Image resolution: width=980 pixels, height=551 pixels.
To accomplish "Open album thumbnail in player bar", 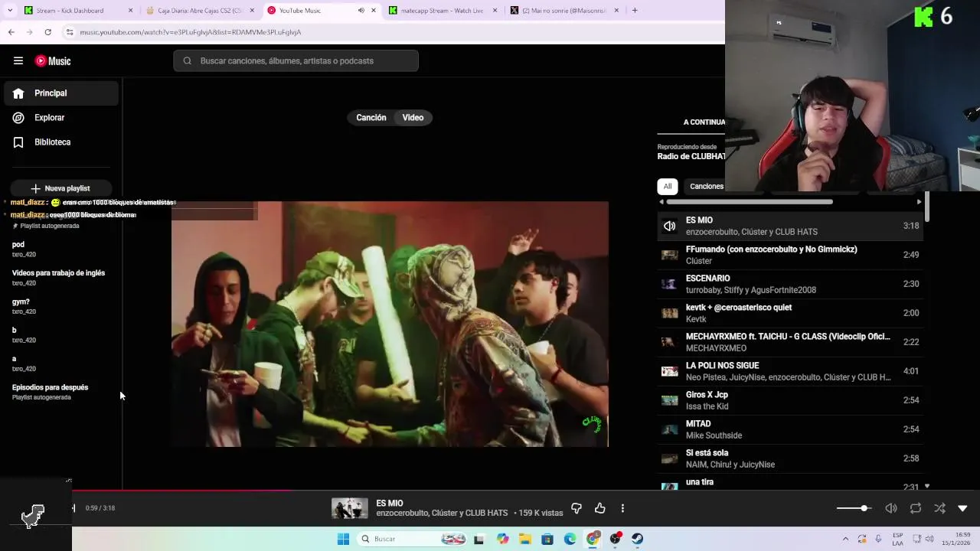I will 350,508.
